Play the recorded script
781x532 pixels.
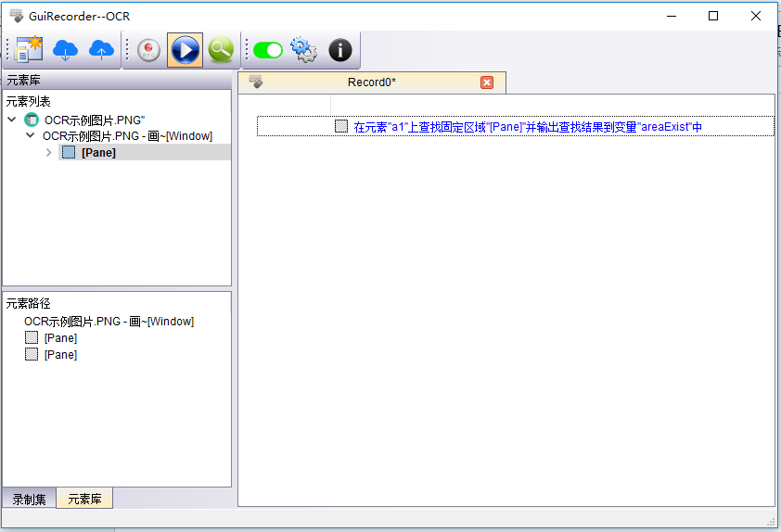click(185, 50)
